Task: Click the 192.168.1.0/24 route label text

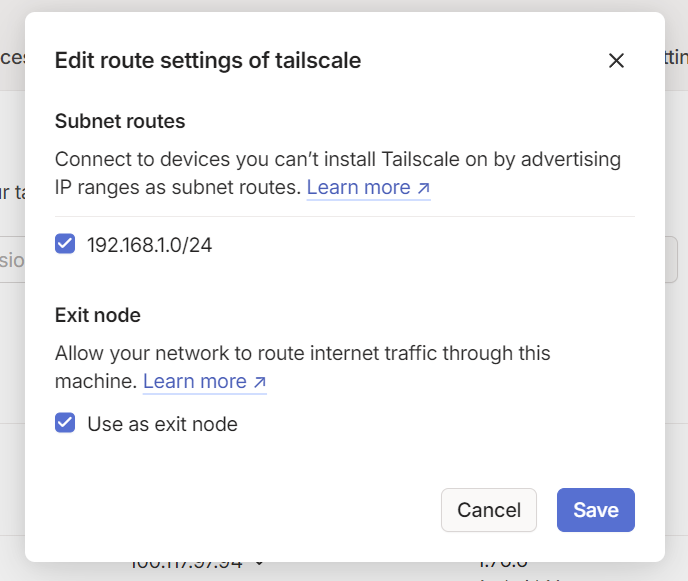Action: 150,245
